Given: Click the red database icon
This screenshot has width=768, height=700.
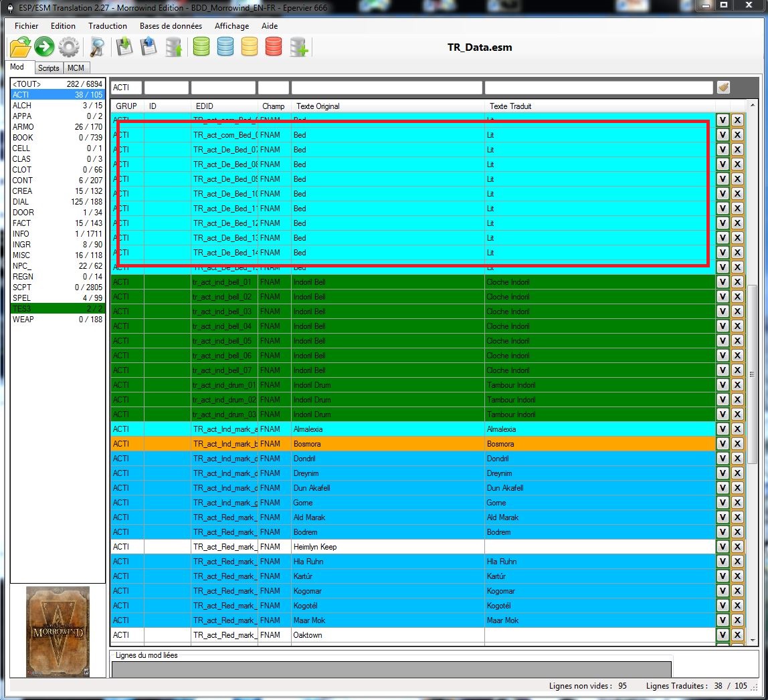Looking at the screenshot, I should tap(274, 47).
